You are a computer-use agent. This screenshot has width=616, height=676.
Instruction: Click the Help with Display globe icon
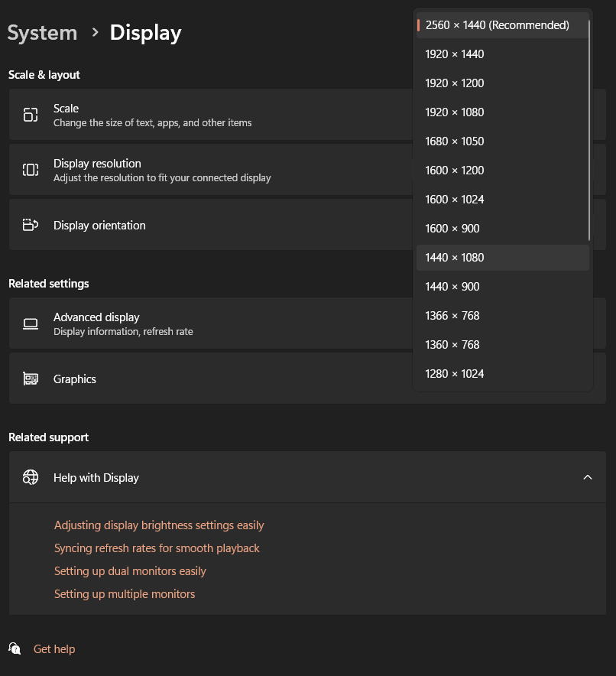coord(31,477)
